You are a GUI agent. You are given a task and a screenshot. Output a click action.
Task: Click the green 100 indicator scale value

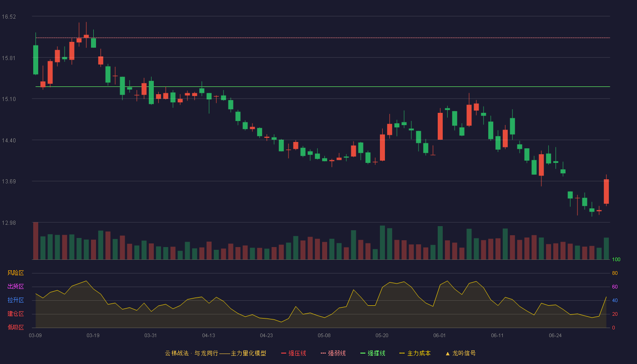[616, 260]
